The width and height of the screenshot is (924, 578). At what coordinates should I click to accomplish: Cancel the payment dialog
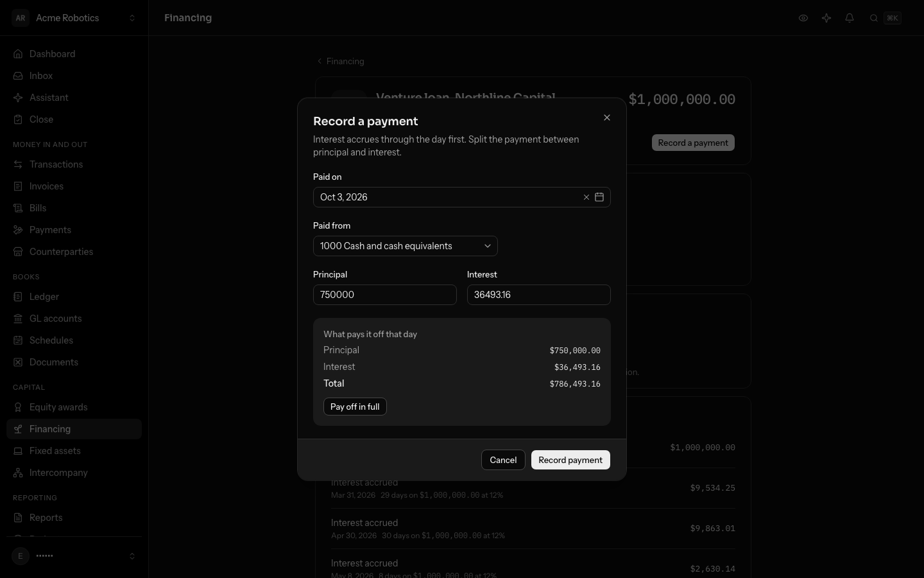tap(503, 460)
